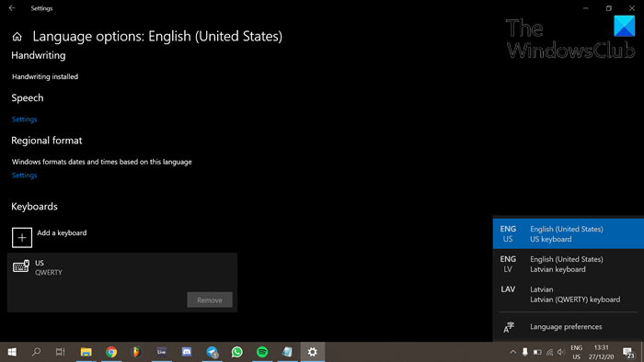Open volume speaker tray icon
The image size is (644, 362).
(561, 352)
